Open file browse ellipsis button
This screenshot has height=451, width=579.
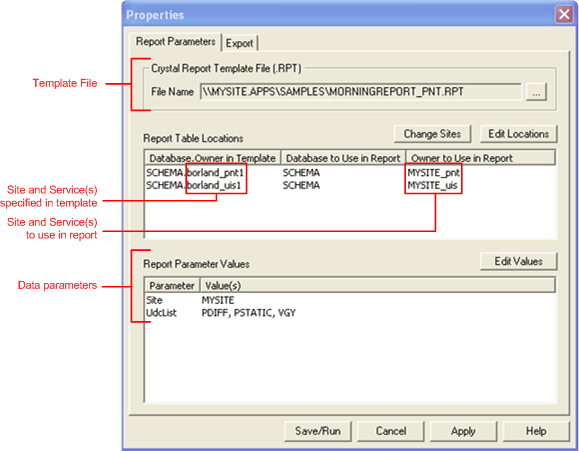tap(536, 92)
